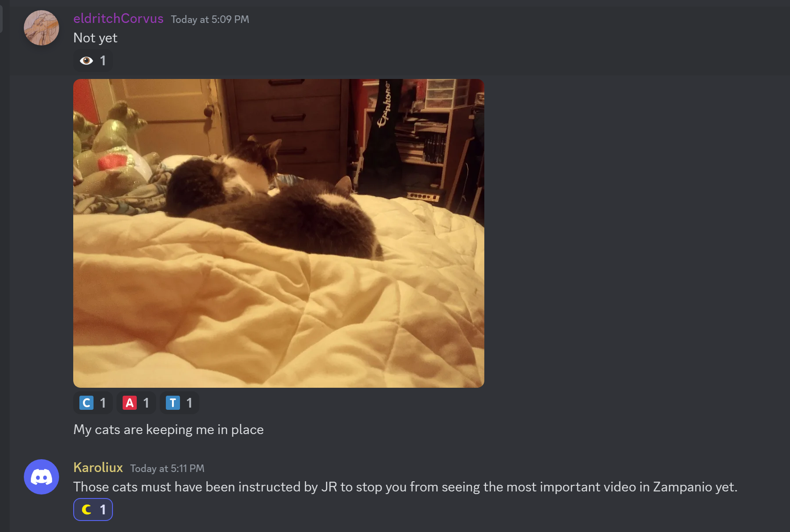Click Karoliux's message mentioning Zampanio
The image size is (790, 532).
coord(405,487)
